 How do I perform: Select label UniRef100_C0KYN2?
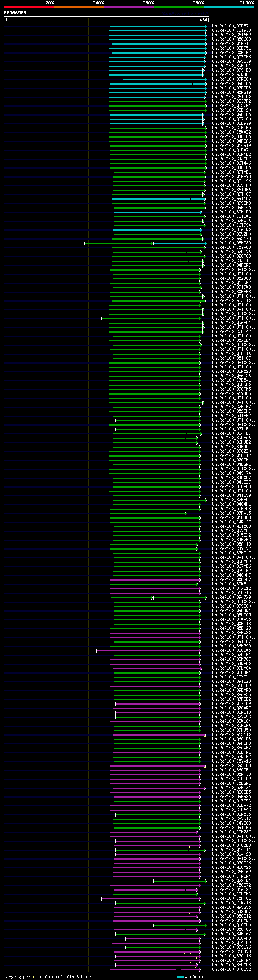(231, 52)
